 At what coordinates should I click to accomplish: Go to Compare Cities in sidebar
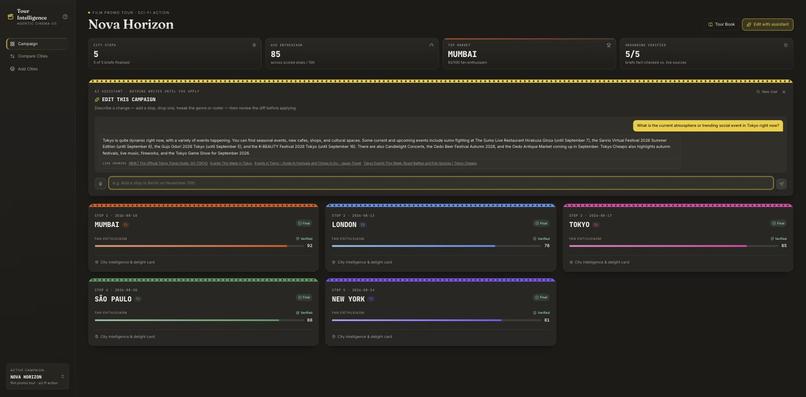[36, 56]
